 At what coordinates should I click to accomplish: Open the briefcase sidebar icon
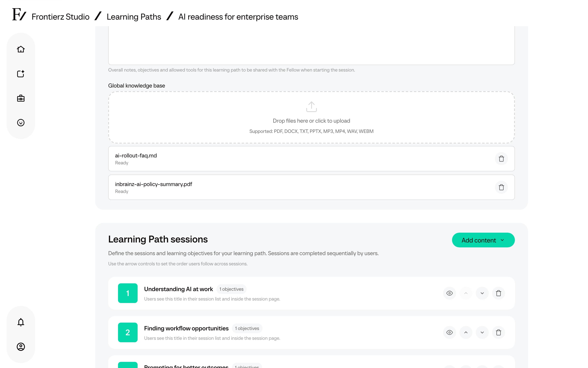[21, 98]
